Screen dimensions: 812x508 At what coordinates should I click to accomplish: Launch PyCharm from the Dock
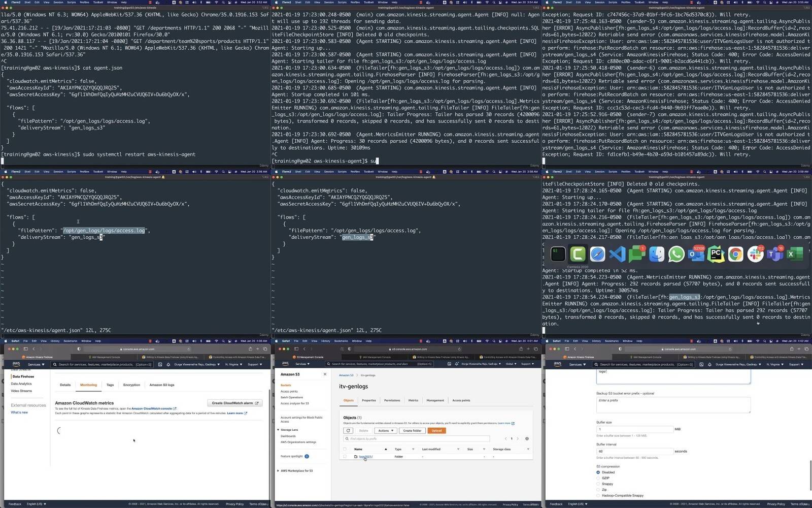click(716, 254)
